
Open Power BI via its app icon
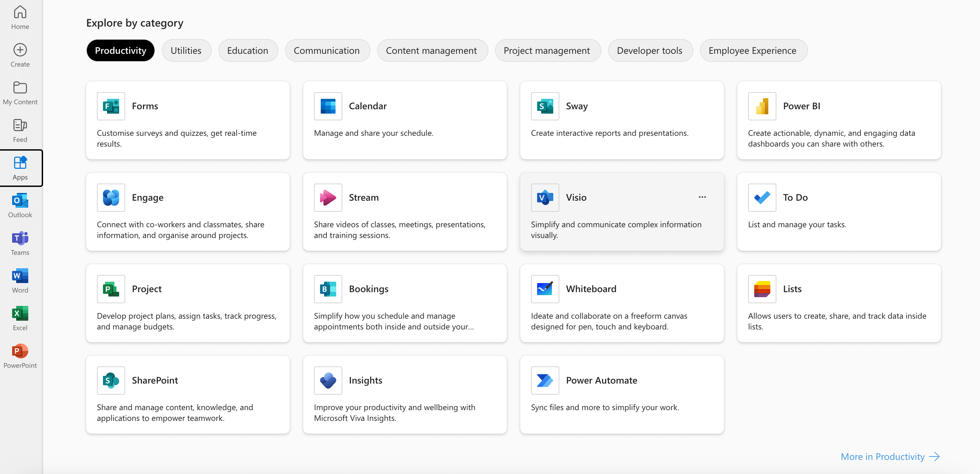tap(762, 106)
